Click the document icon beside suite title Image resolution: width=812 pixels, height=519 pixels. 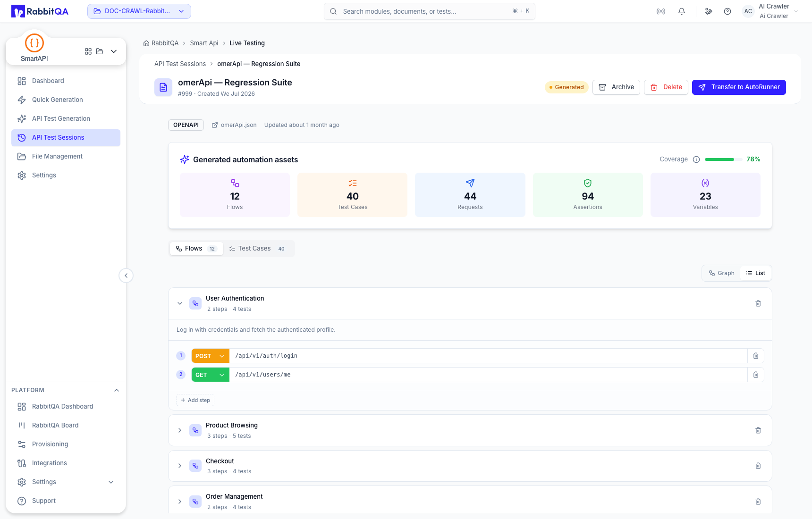[163, 87]
